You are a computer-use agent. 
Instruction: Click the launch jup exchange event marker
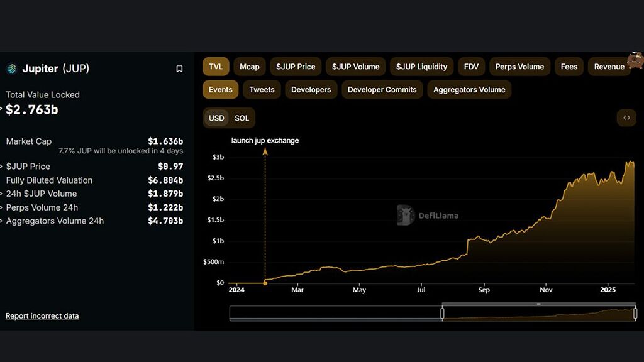point(265,283)
